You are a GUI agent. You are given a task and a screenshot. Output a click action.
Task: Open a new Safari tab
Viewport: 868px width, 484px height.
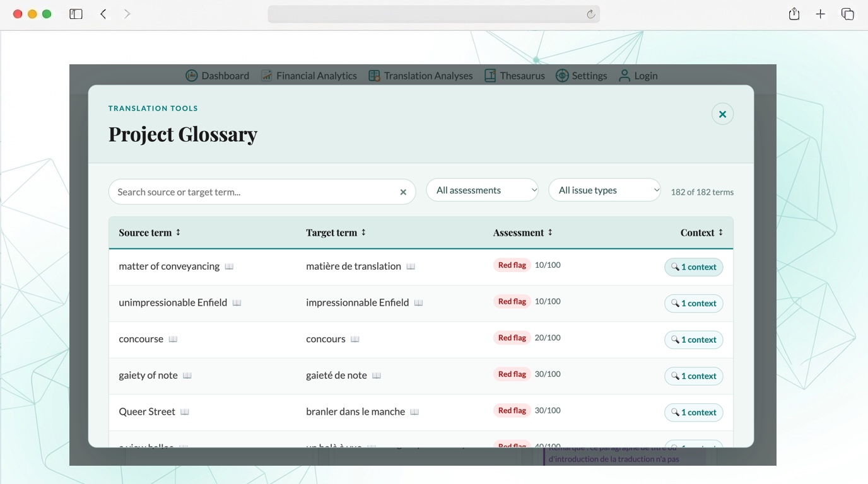(x=821, y=14)
